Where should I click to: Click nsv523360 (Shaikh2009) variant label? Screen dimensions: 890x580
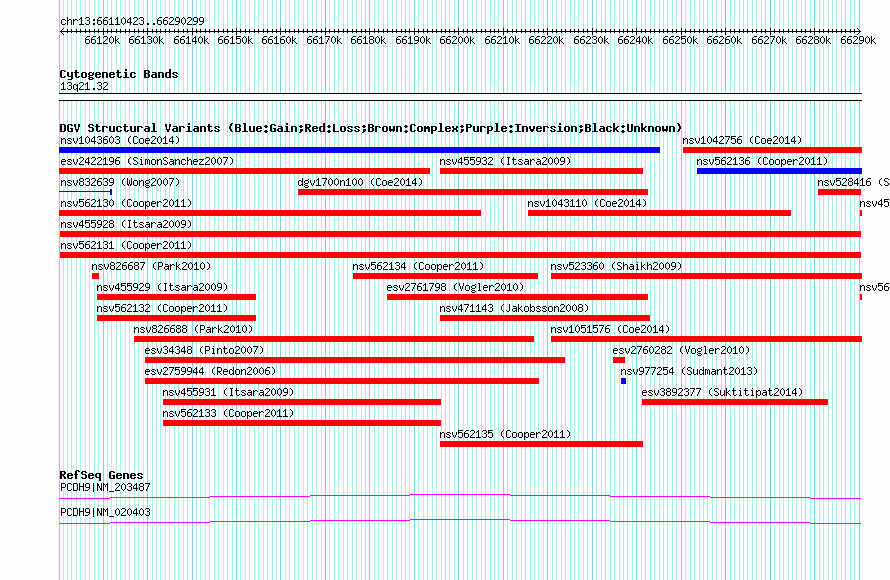click(x=616, y=266)
